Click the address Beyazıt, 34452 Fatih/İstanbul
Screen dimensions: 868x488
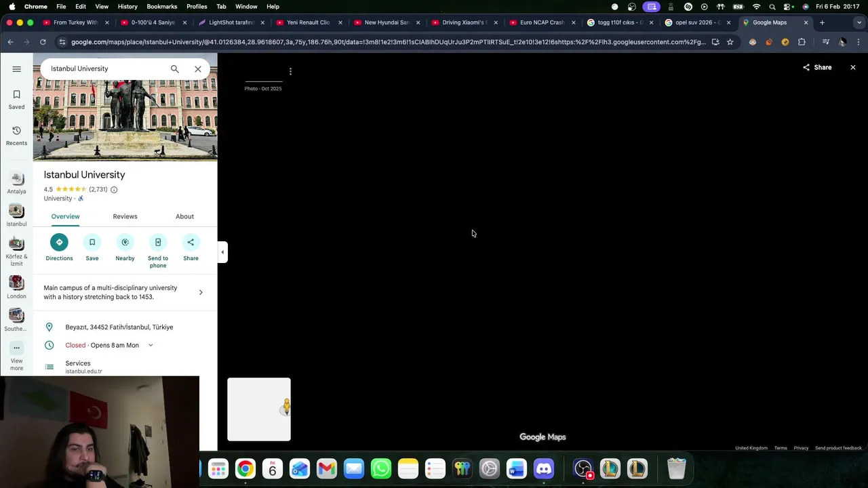click(x=119, y=327)
